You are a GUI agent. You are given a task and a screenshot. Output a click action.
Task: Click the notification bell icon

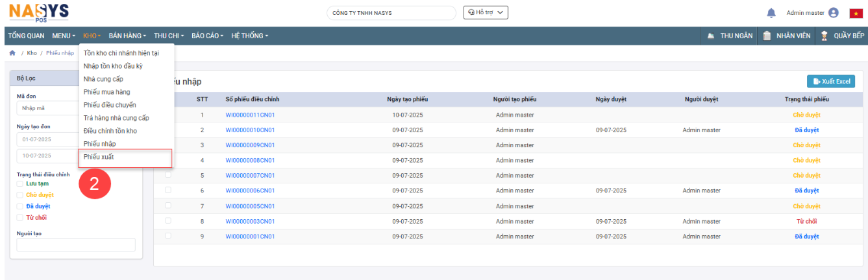[771, 13]
